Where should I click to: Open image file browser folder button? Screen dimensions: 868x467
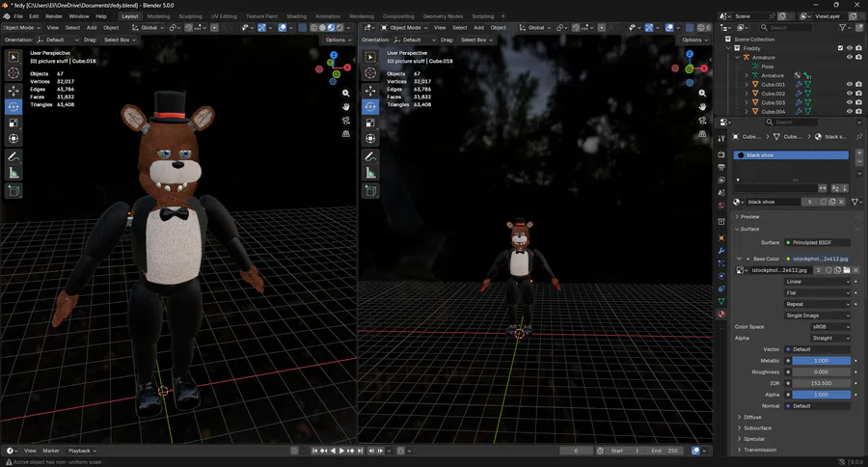[x=847, y=270]
